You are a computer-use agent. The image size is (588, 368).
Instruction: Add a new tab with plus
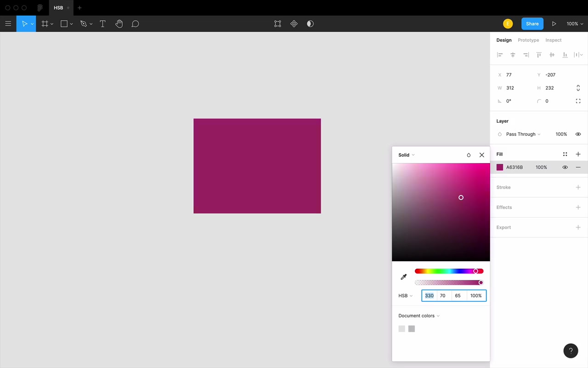click(79, 8)
